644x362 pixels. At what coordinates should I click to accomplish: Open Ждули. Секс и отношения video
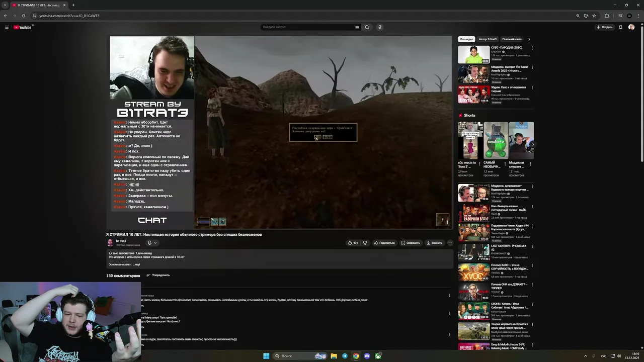473,94
